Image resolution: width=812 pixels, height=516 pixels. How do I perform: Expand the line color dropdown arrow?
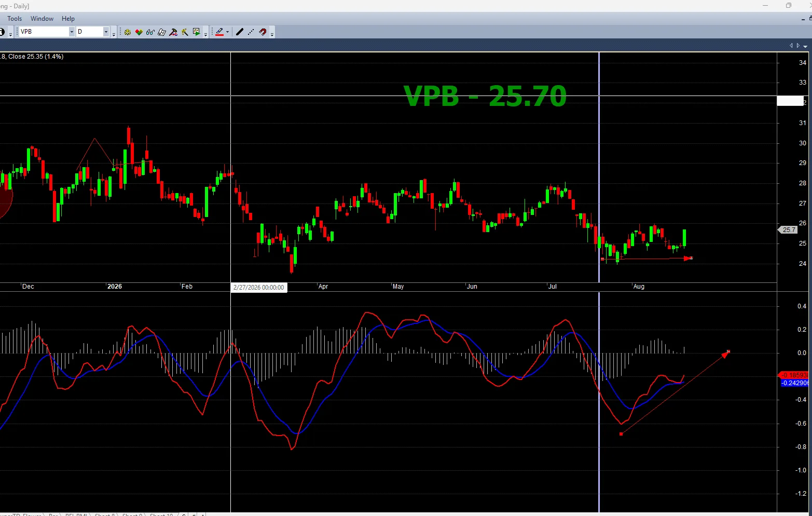pos(227,32)
